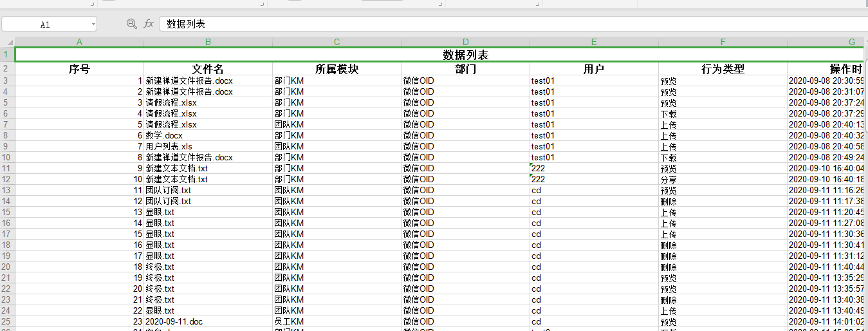
Task: Click the fx insert function icon
Action: (x=149, y=24)
